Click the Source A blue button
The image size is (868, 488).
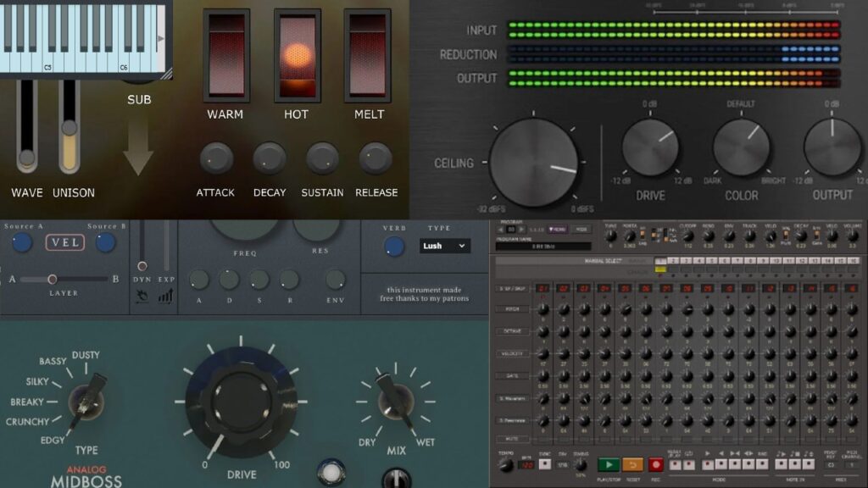coord(23,242)
